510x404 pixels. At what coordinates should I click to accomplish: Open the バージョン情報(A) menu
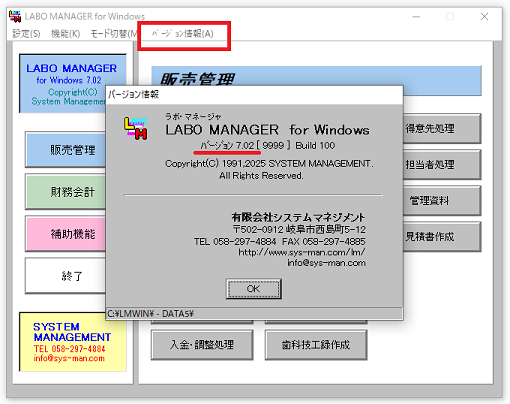tap(183, 34)
